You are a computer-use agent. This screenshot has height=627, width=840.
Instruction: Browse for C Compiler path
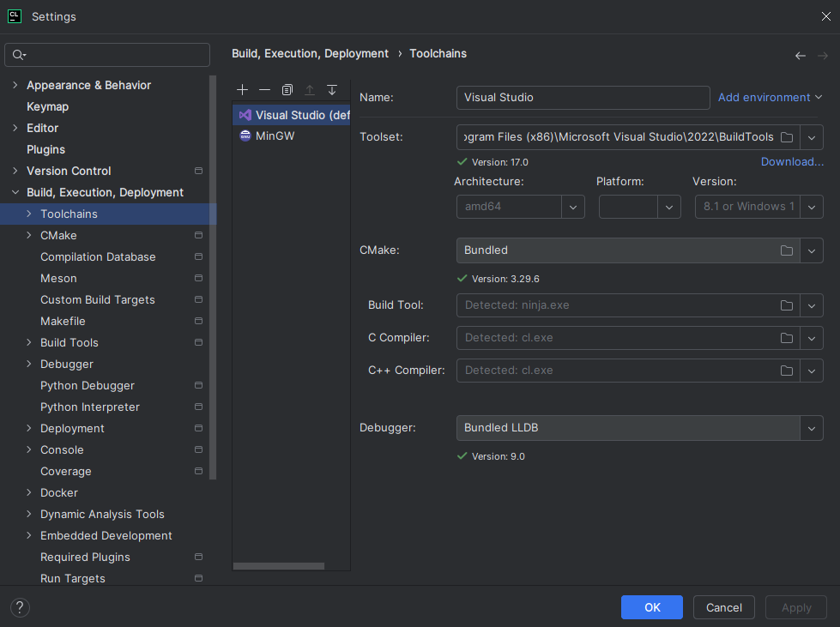pyautogui.click(x=787, y=338)
